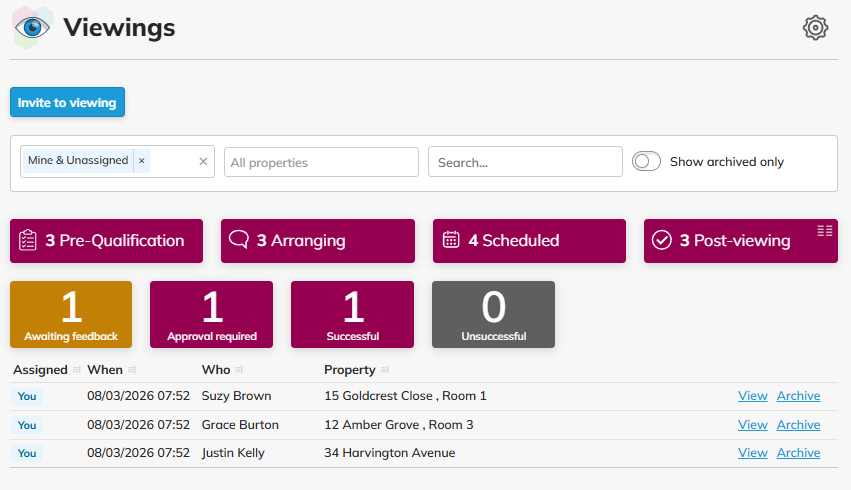The width and height of the screenshot is (851, 490).
Task: Switch to the Pre-Qualification stage
Action: tap(106, 241)
